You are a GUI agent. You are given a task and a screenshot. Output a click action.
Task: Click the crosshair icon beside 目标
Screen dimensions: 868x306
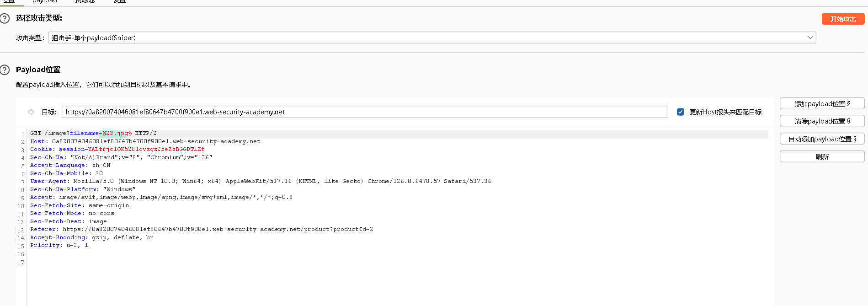coord(31,112)
